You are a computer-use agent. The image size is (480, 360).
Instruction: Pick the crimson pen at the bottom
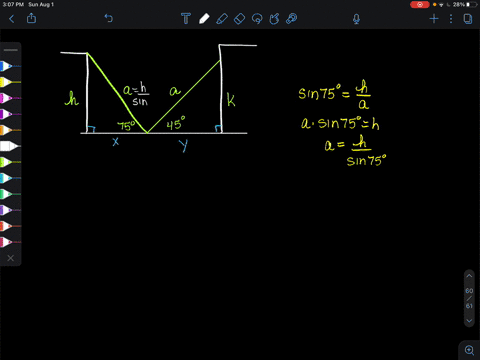pyautogui.click(x=10, y=242)
